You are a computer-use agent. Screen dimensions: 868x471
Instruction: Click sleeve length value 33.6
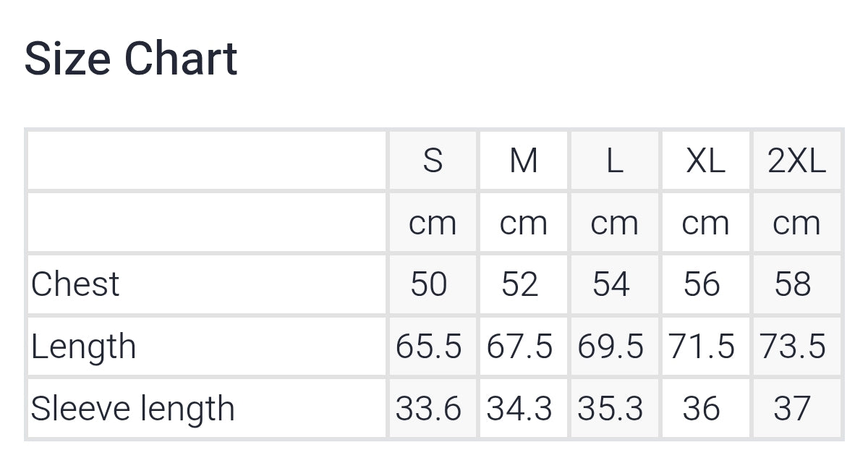429,409
